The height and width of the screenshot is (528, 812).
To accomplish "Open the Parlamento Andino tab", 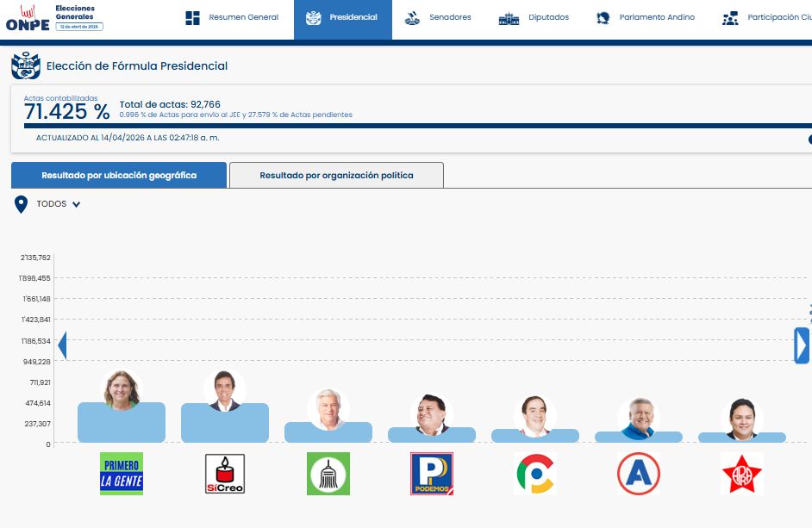I will (x=646, y=17).
